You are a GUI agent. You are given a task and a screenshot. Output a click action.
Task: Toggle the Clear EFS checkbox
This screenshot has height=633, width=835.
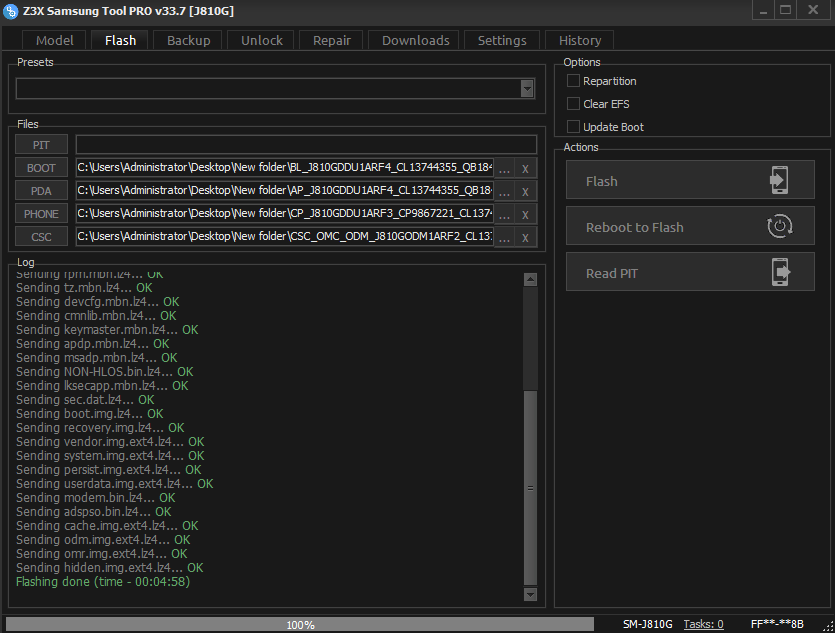coord(573,104)
